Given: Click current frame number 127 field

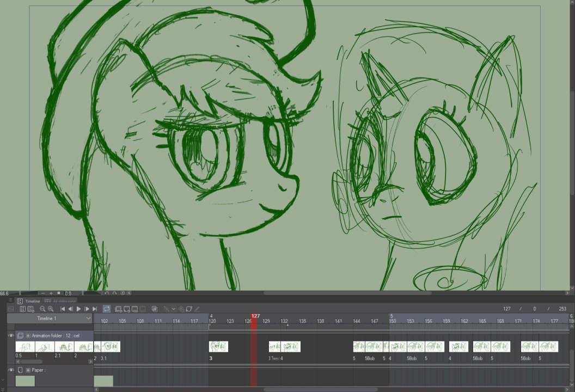Looking at the screenshot, I should tap(506, 309).
